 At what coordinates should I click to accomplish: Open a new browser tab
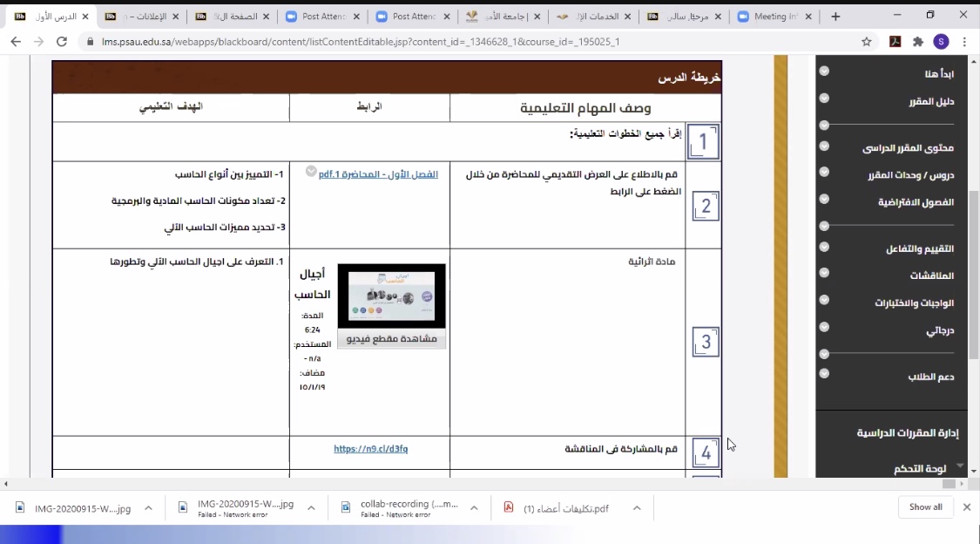(836, 17)
